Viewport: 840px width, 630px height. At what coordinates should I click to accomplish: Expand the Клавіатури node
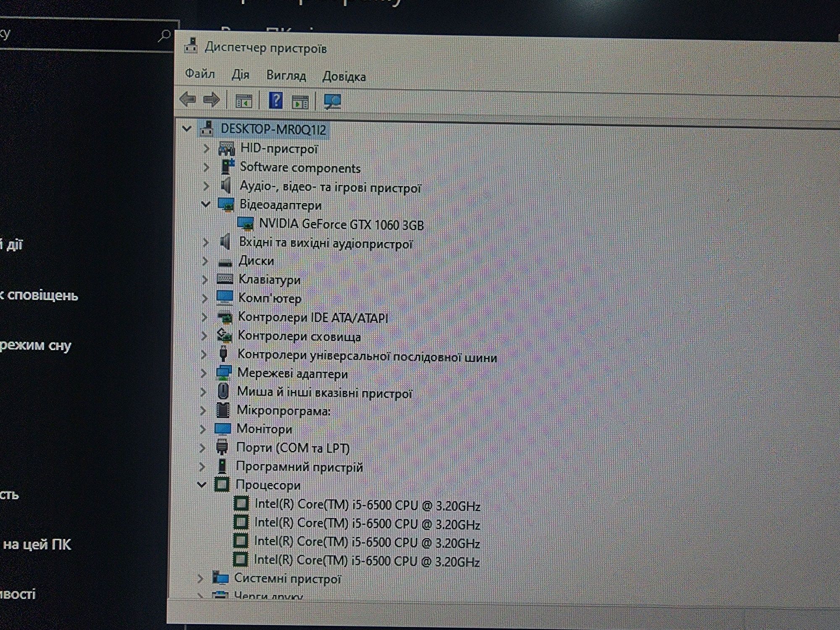point(205,279)
